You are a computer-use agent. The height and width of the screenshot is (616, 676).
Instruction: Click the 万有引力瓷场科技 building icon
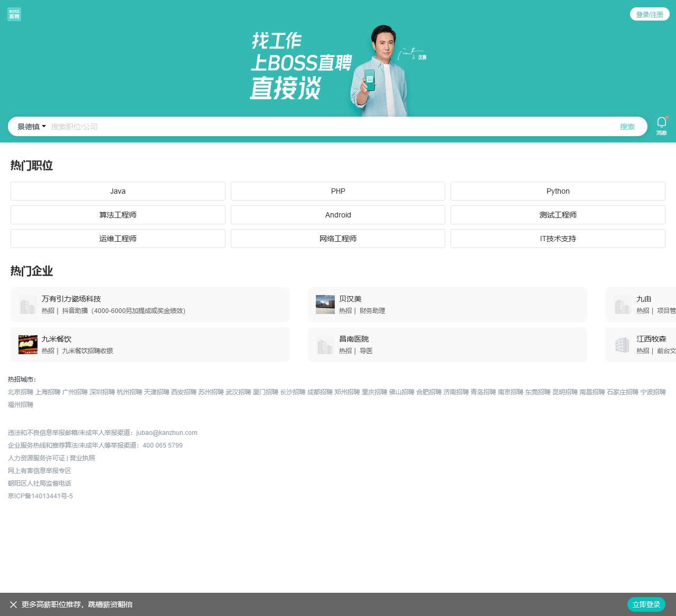(27, 304)
